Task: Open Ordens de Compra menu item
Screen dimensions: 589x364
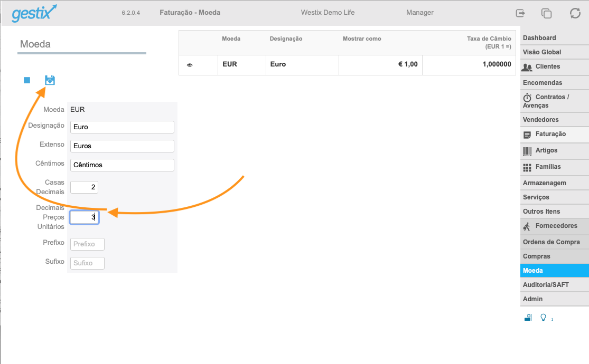Action: coord(555,242)
